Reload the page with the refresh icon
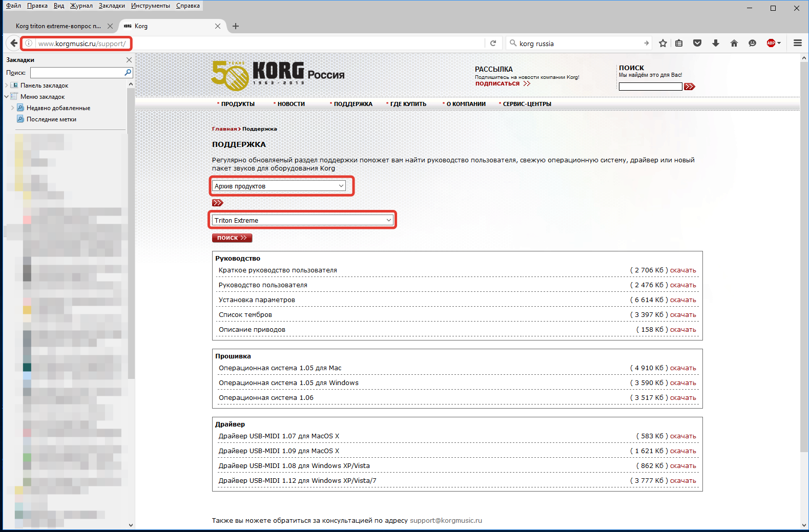Screen dimensions: 809x532 click(x=493, y=44)
